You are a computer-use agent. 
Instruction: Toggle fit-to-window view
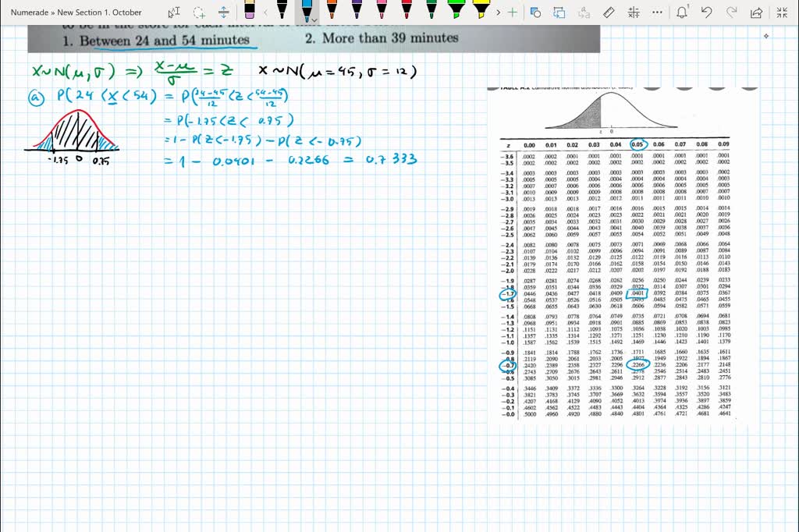tap(782, 12)
